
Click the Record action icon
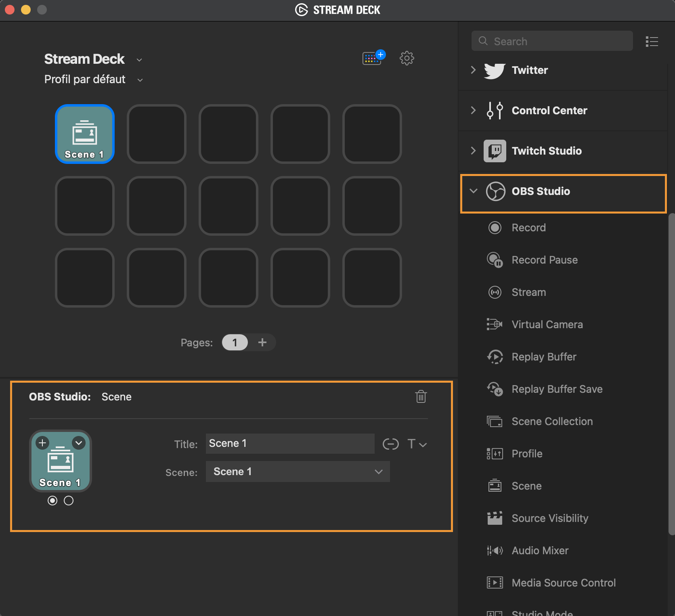tap(495, 228)
